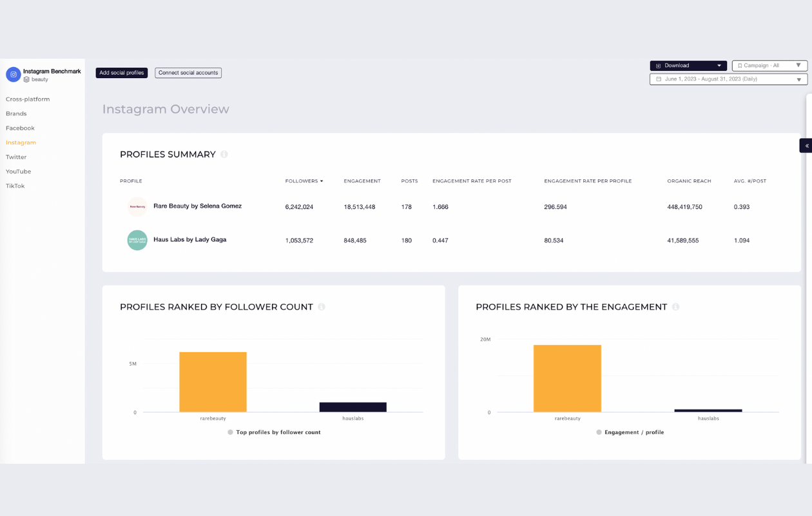
Task: Click the 41,589,555 organic reach value
Action: coord(682,241)
